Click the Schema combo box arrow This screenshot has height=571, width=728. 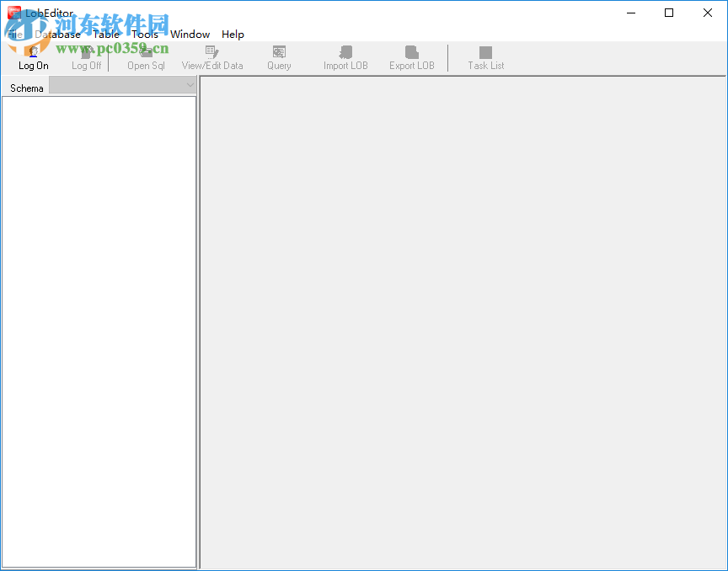click(190, 85)
